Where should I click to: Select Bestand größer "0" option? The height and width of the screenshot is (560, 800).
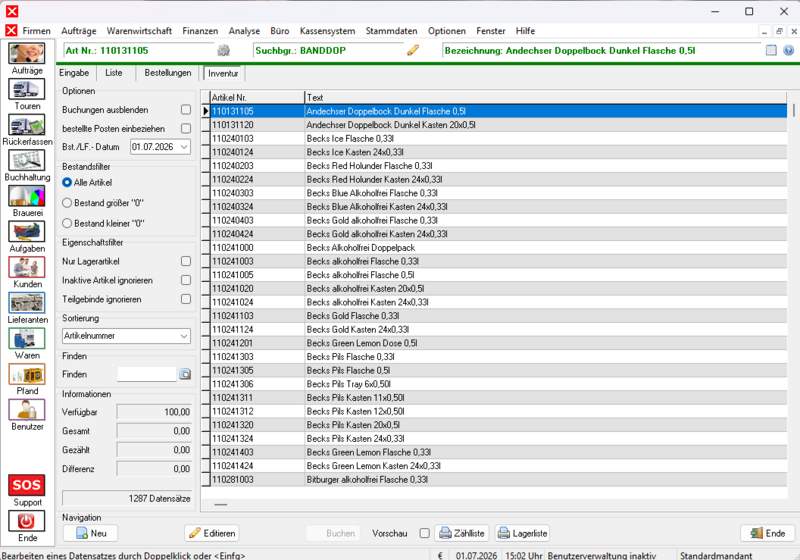point(67,203)
